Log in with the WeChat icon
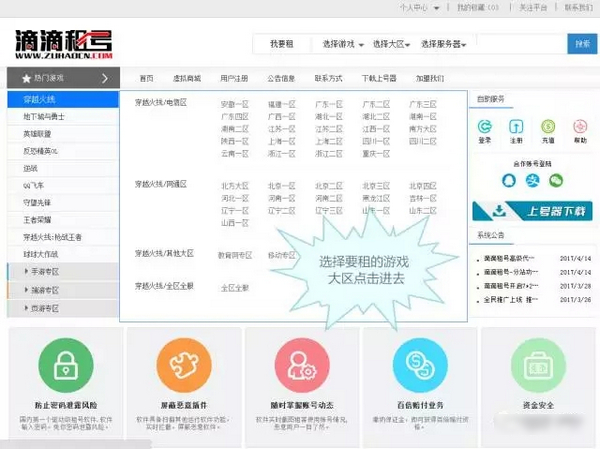 [x=556, y=180]
